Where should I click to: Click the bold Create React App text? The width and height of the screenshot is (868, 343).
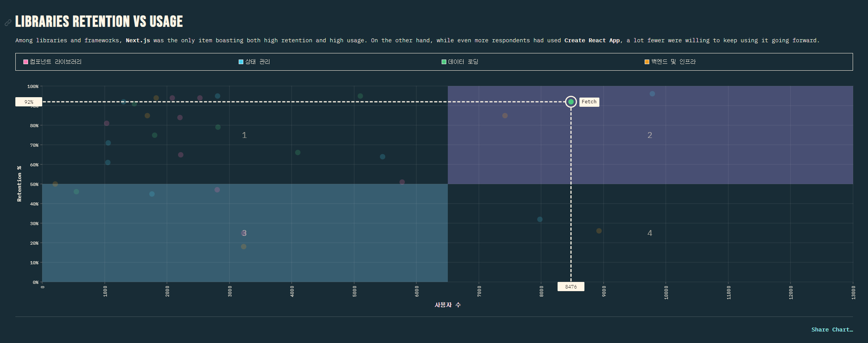(592, 40)
